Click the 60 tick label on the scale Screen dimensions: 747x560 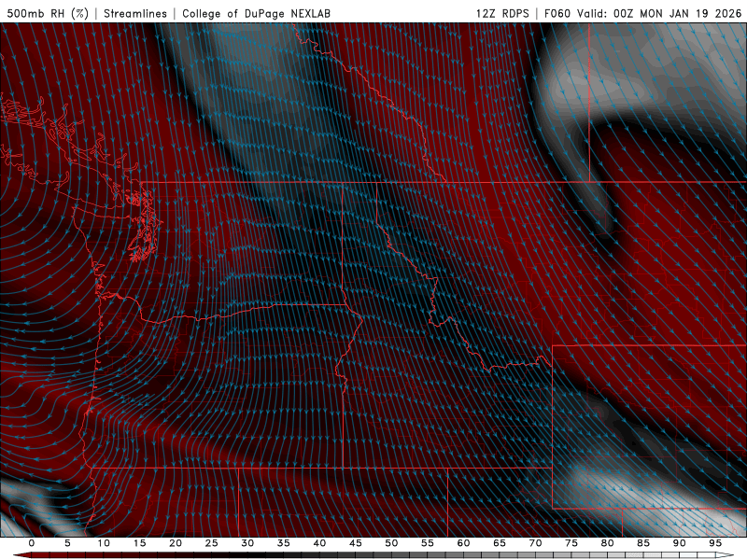(x=463, y=543)
